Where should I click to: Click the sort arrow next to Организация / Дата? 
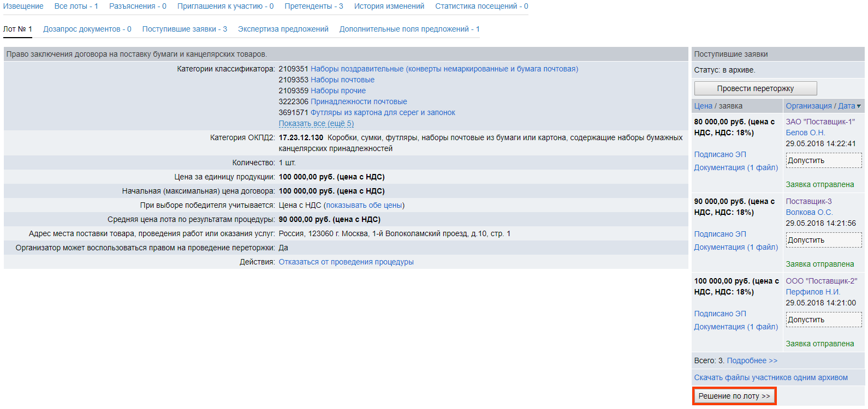pyautogui.click(x=859, y=106)
